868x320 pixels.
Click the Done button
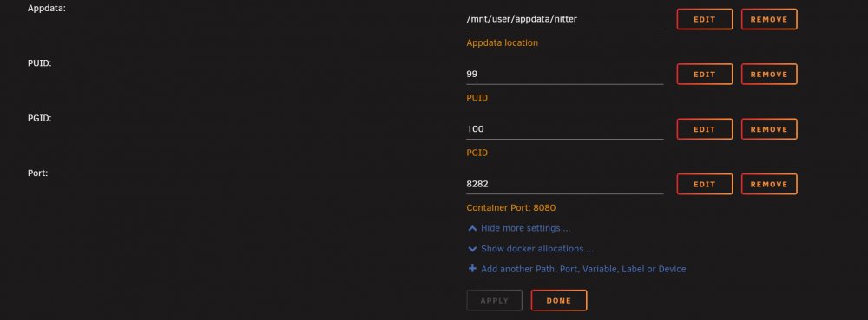[x=558, y=300]
